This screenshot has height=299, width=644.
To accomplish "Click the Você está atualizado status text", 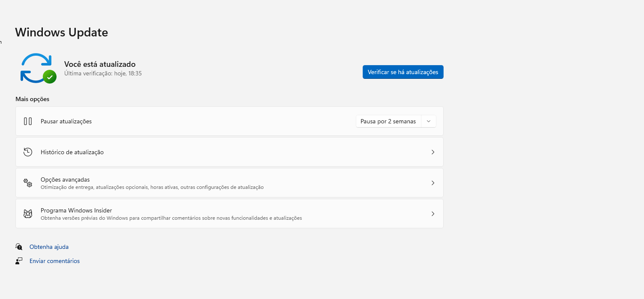I will (100, 64).
